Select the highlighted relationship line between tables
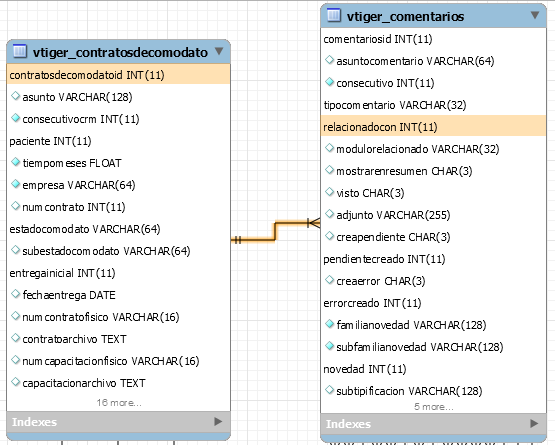555x445 pixels. click(x=276, y=231)
